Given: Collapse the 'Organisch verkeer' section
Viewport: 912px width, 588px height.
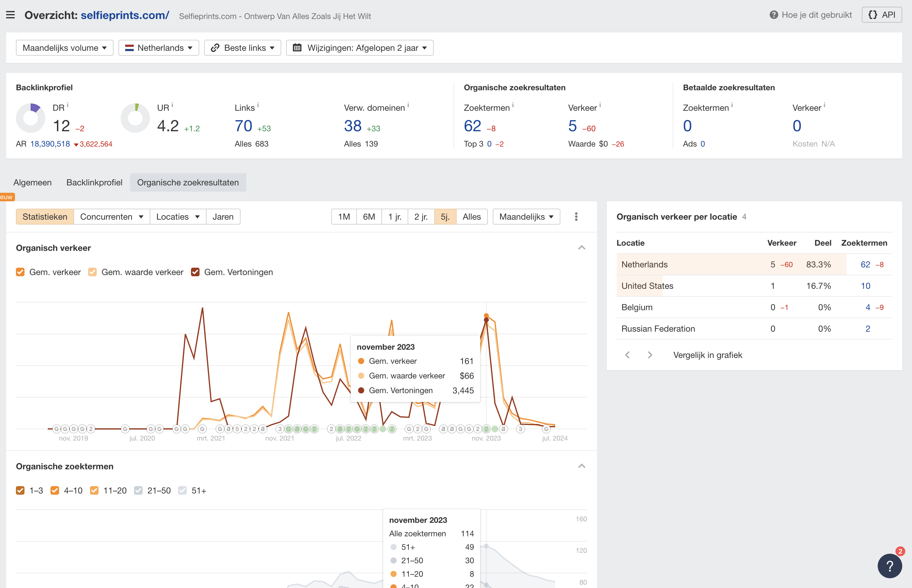Looking at the screenshot, I should (x=582, y=248).
